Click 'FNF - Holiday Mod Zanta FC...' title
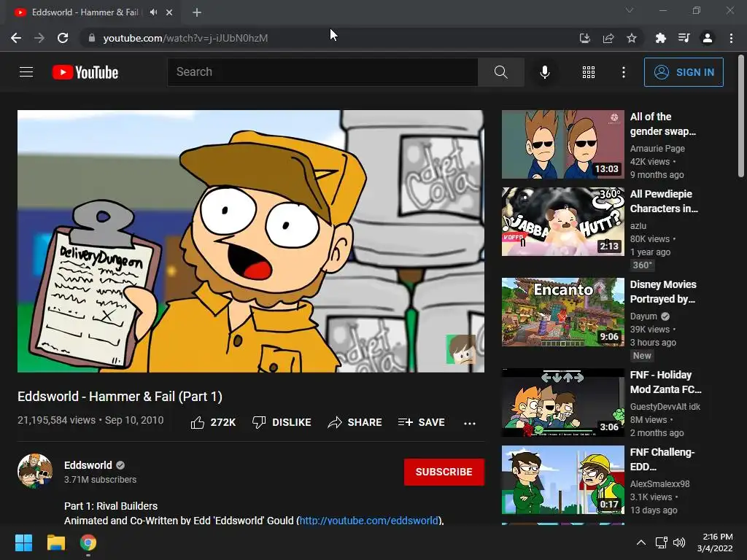Image resolution: width=747 pixels, height=560 pixels. coord(665,382)
